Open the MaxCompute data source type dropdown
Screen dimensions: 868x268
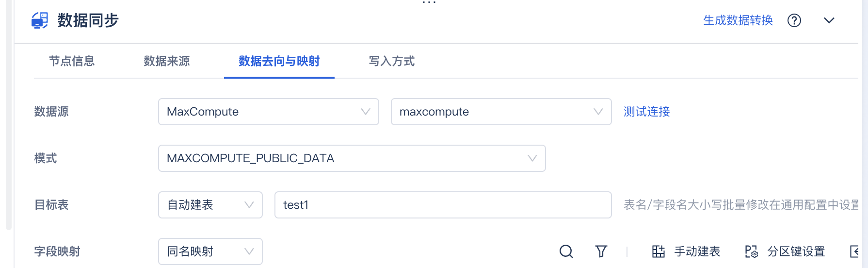(x=268, y=112)
